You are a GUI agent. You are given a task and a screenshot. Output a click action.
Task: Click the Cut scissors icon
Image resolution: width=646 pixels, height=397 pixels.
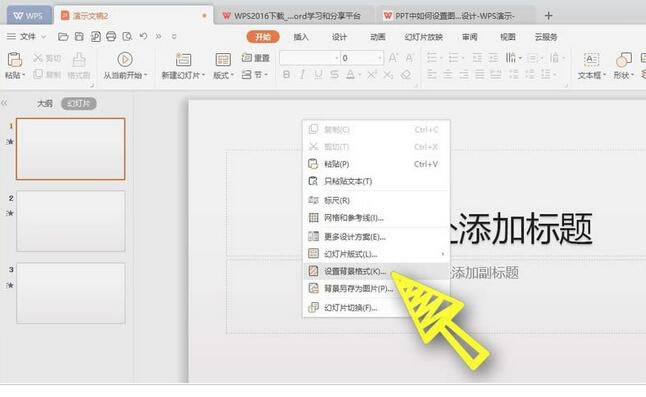point(38,58)
